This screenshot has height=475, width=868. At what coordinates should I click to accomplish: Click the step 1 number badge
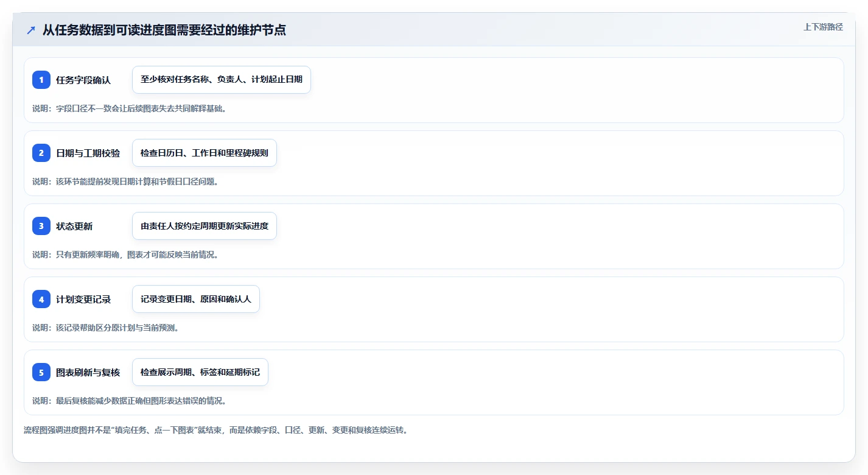coord(41,80)
